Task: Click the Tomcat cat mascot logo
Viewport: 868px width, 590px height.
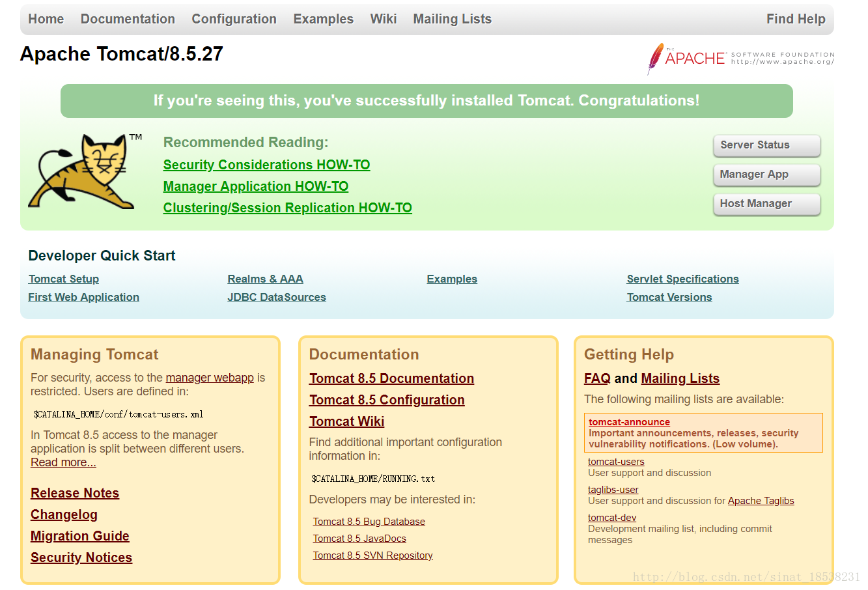Action: [85, 172]
